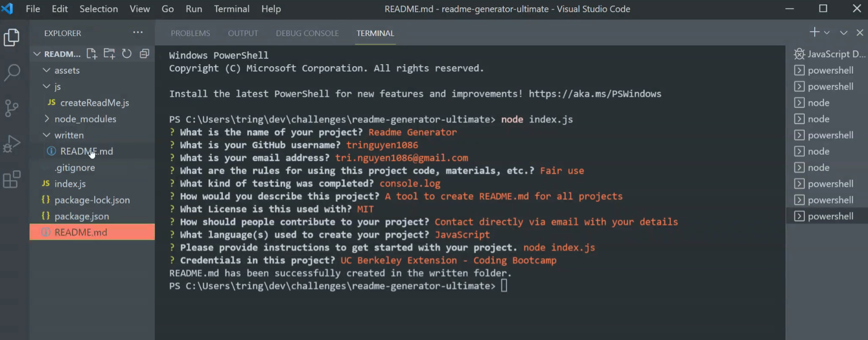Open README.md inside written folder

[x=92, y=151]
